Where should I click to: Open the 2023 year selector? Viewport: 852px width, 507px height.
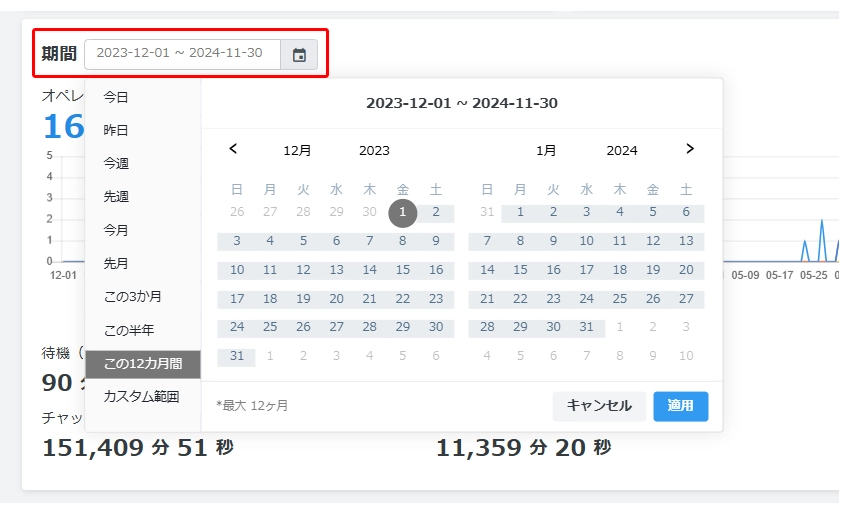pyautogui.click(x=374, y=151)
